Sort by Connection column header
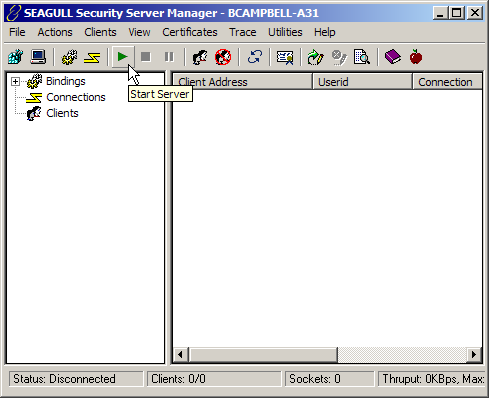 point(447,82)
